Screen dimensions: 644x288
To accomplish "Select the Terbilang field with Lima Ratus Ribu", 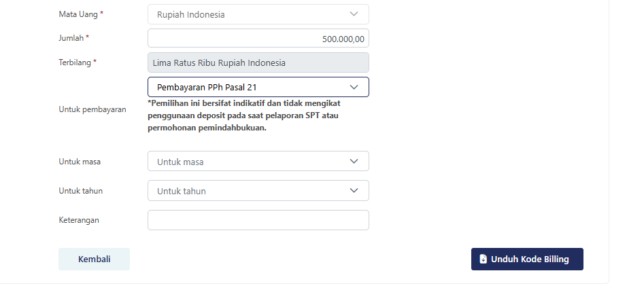I will (x=258, y=62).
